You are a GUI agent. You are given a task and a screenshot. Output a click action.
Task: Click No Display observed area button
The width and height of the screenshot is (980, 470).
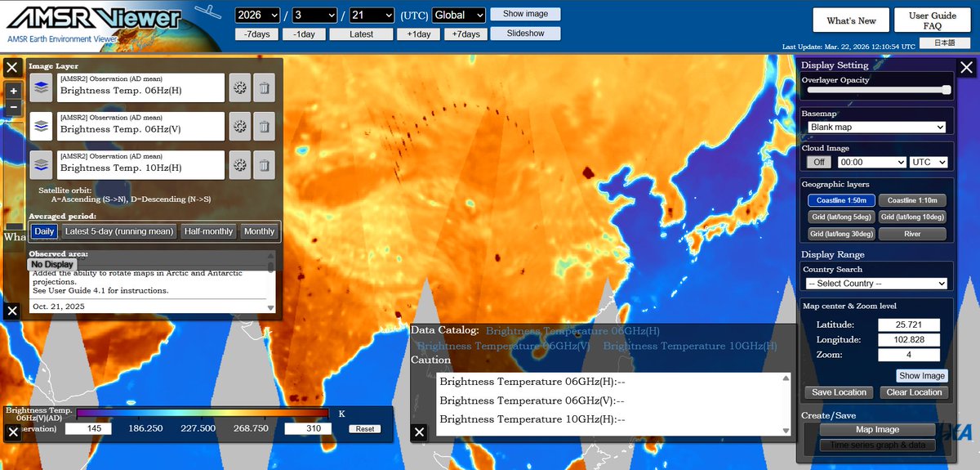(x=51, y=264)
